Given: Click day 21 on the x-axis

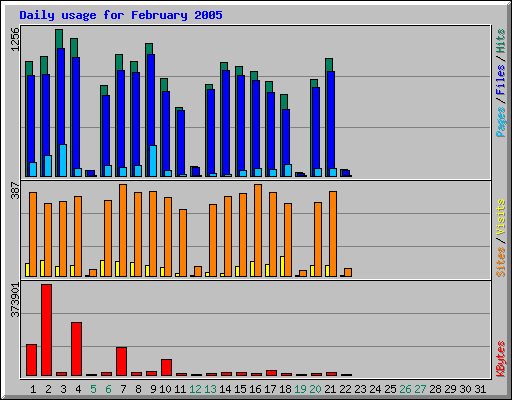Looking at the screenshot, I should click(x=330, y=389).
